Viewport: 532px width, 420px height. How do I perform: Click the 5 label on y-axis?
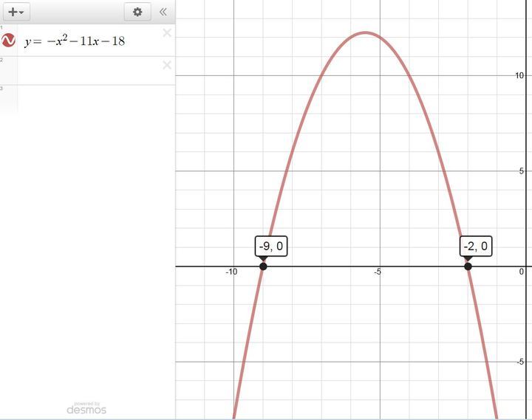pos(522,171)
